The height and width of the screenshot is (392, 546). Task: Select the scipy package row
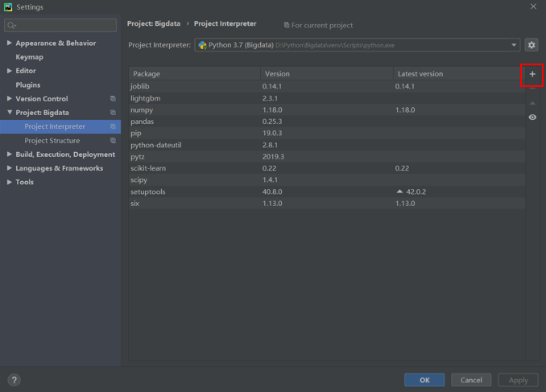(327, 180)
